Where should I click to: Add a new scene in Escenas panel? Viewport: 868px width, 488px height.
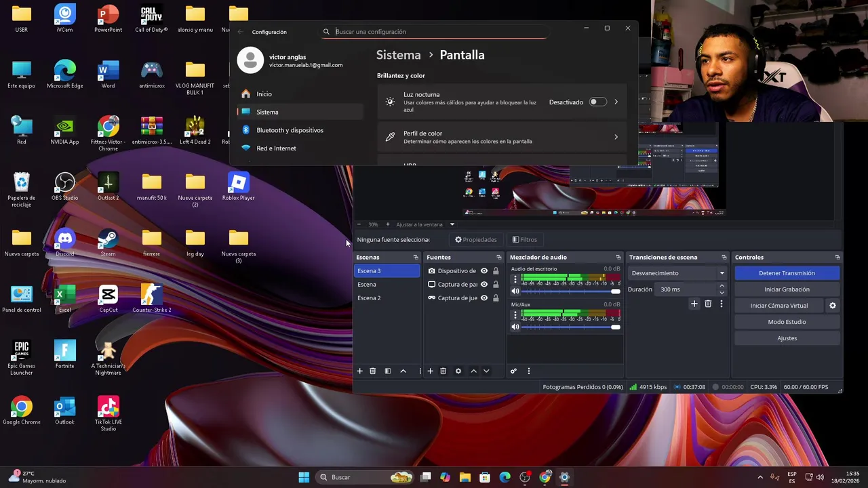[x=360, y=371]
